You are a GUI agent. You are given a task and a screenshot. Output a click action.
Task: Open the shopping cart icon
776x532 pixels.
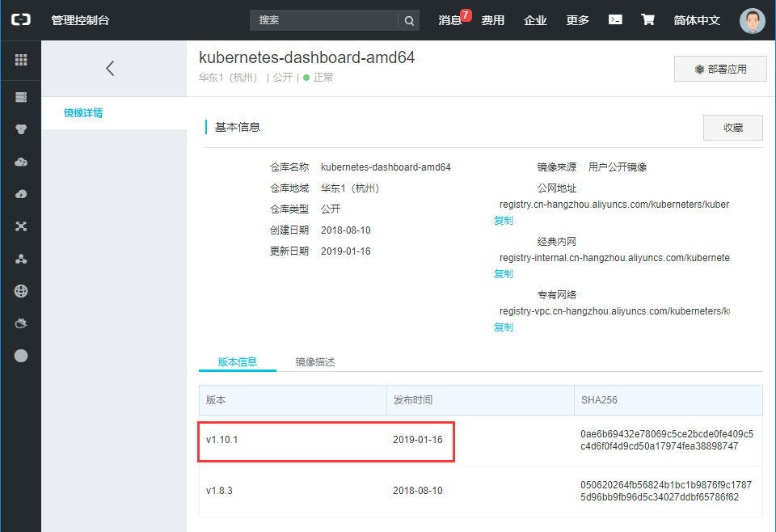(647, 19)
